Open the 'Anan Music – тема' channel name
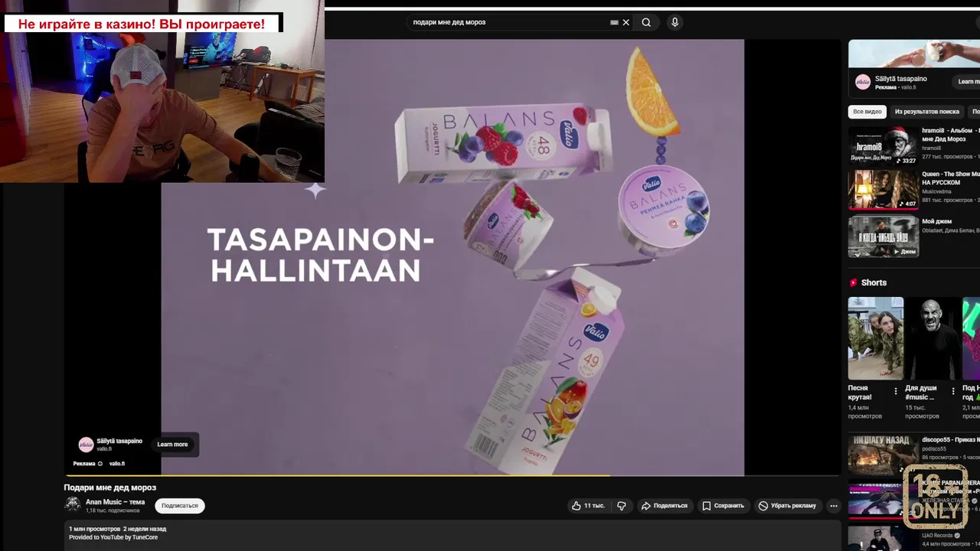 (x=115, y=502)
